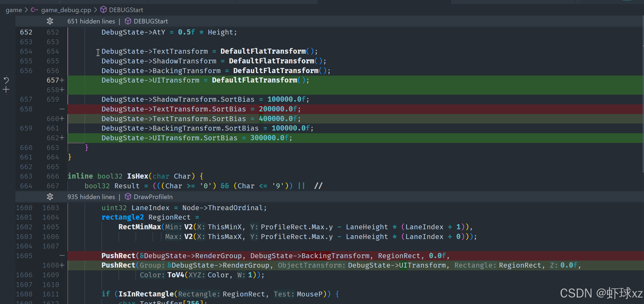Viewport: 644px width, 304px height.
Task: Click the breadcrumb chevron after game
Action: click(26, 10)
